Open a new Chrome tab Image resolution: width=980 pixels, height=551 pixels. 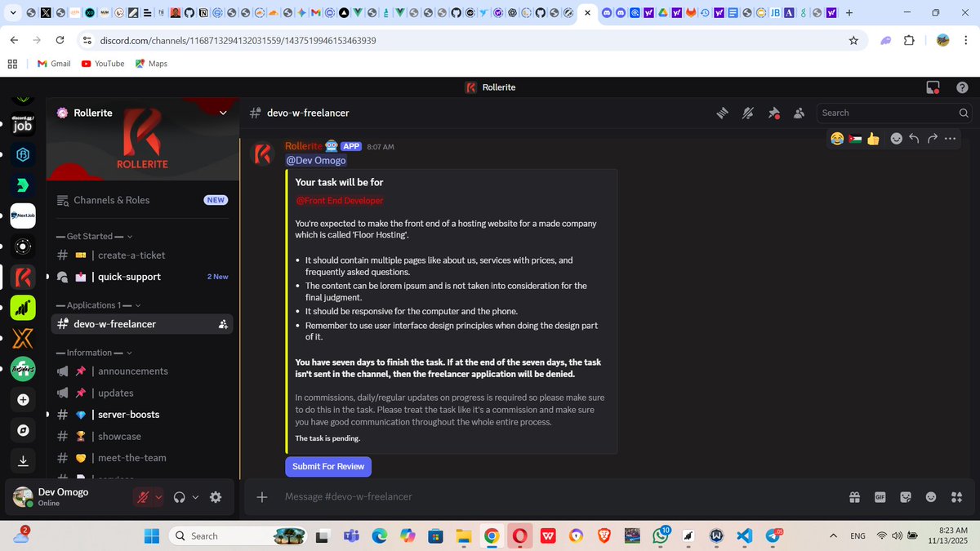[x=849, y=13]
